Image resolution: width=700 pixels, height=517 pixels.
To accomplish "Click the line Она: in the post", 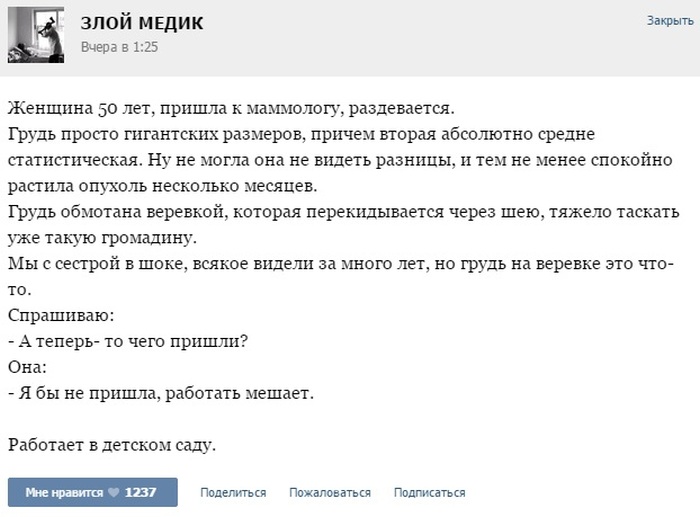I will tap(27, 367).
